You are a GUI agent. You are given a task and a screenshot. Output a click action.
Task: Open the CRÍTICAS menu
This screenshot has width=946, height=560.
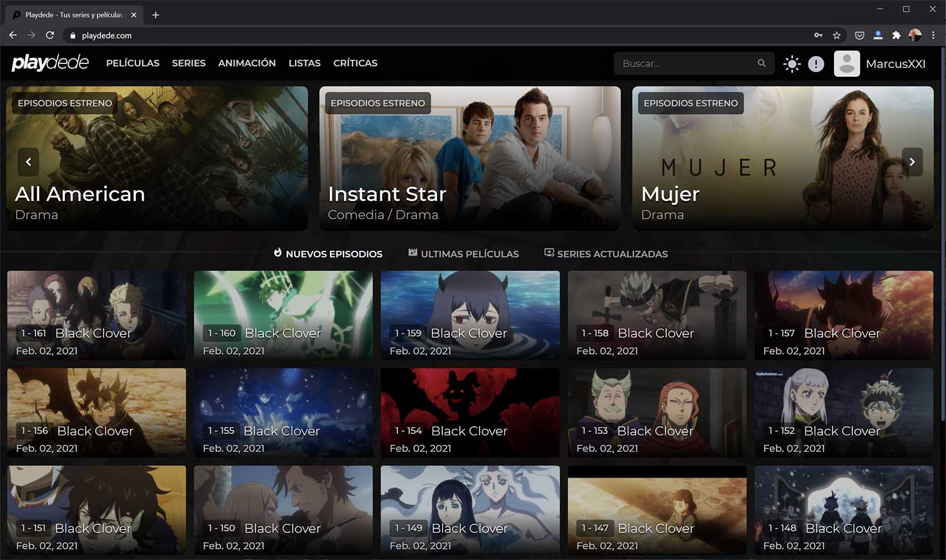355,63
